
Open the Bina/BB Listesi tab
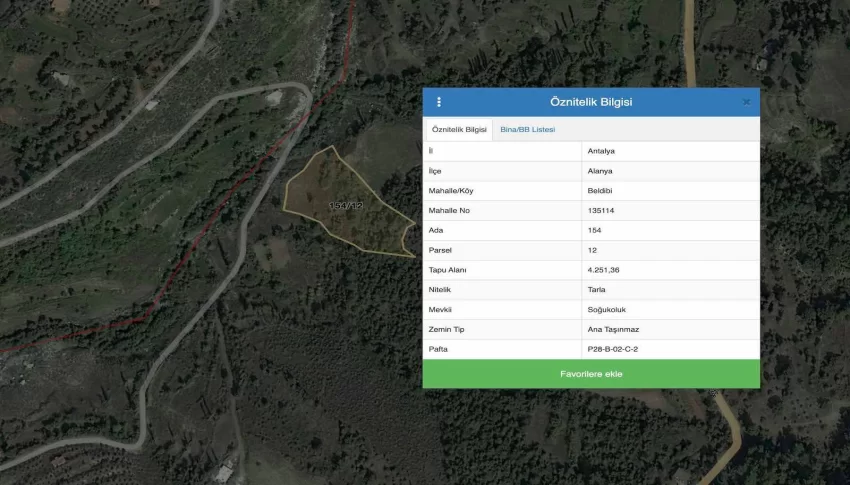pos(527,130)
